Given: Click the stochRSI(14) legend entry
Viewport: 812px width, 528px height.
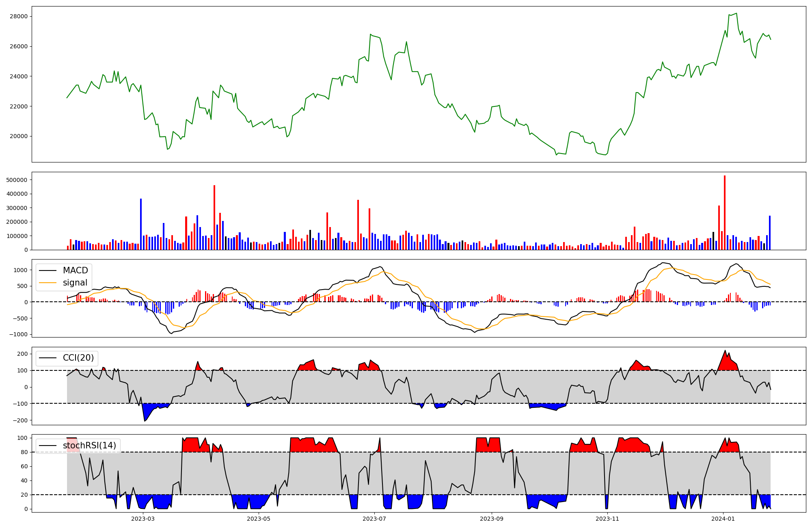Looking at the screenshot, I should coord(89,446).
